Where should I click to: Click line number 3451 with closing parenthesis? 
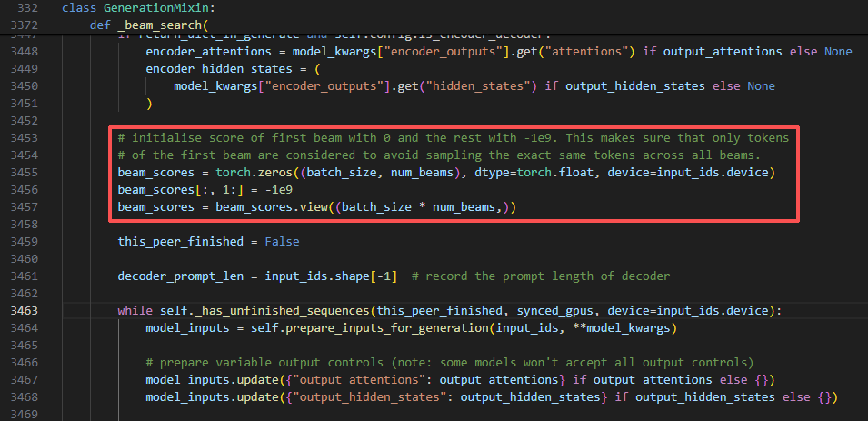pyautogui.click(x=25, y=103)
